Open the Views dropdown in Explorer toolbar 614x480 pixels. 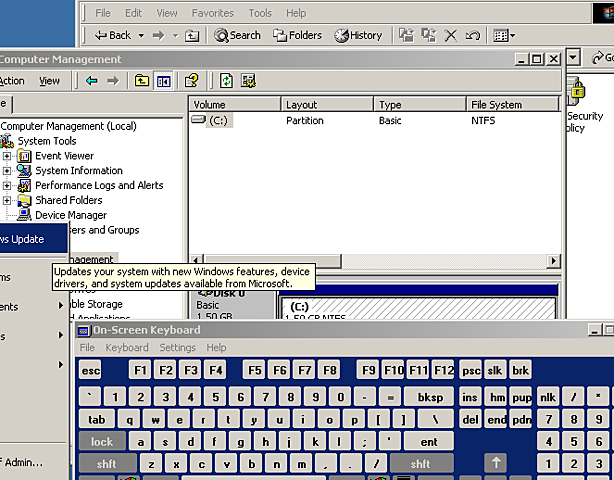(504, 36)
